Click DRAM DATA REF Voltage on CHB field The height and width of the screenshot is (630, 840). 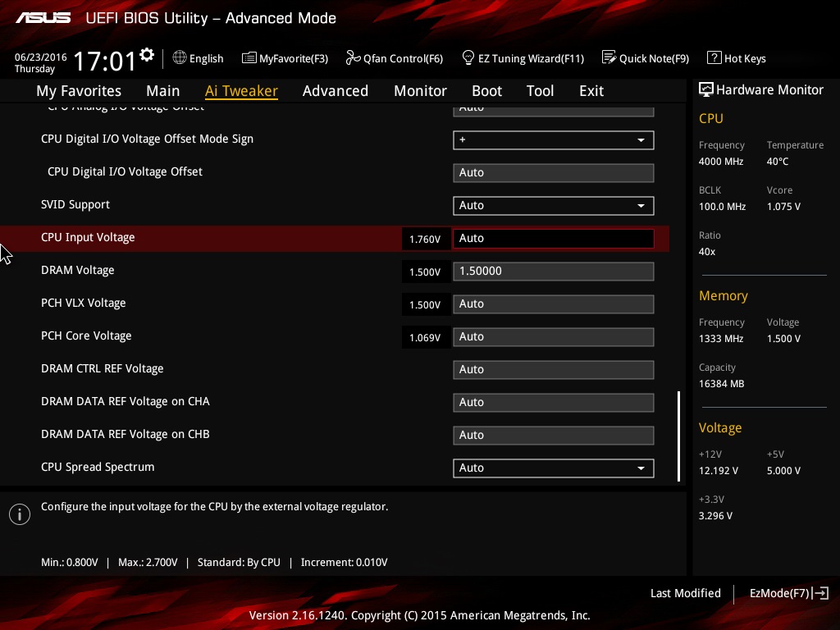(x=554, y=436)
